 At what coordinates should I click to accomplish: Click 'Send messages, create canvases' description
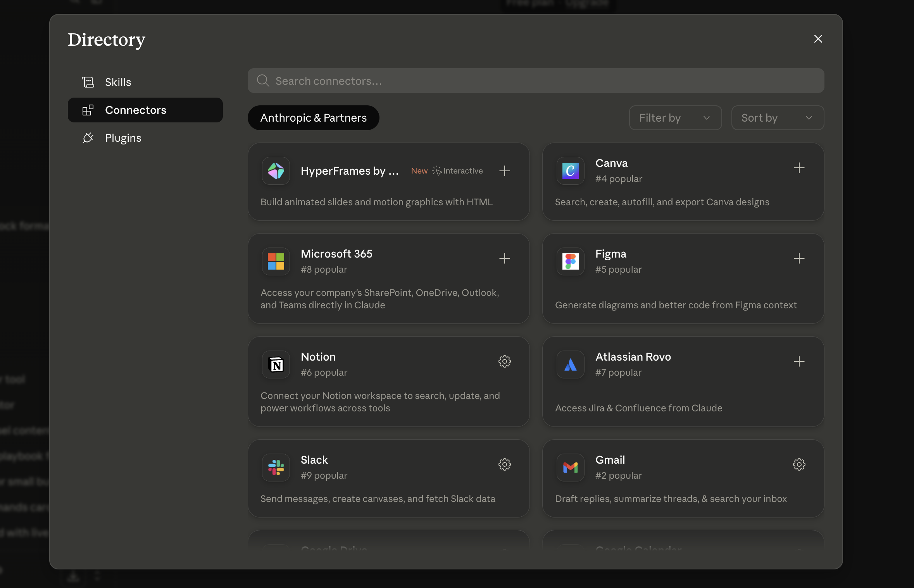378,499
